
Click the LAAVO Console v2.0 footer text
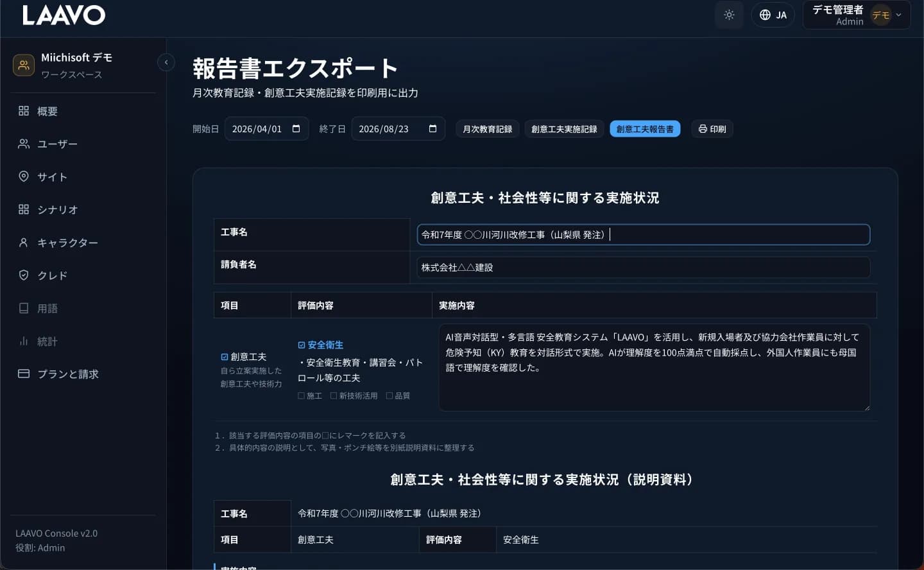click(x=56, y=533)
